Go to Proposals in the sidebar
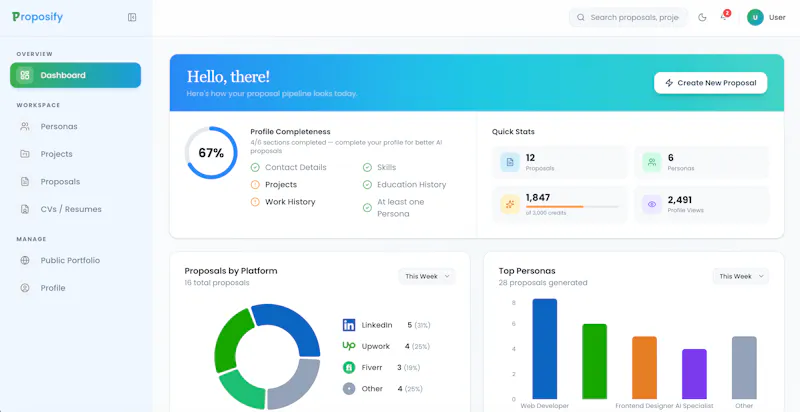The width and height of the screenshot is (800, 412). coord(76,182)
